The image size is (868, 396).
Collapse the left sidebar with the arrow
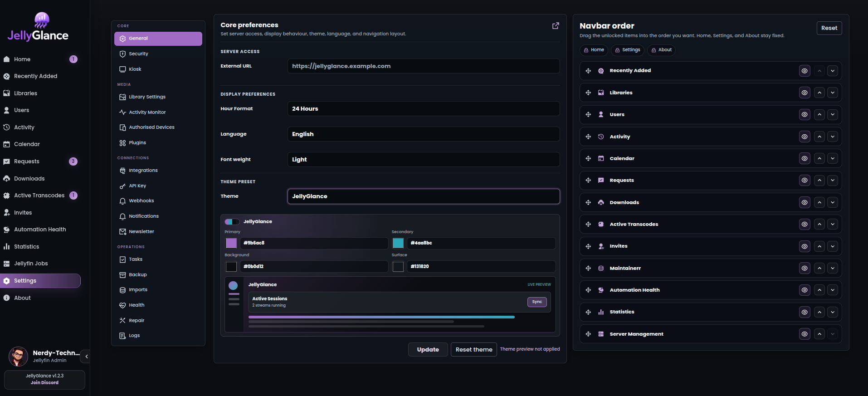tap(86, 357)
